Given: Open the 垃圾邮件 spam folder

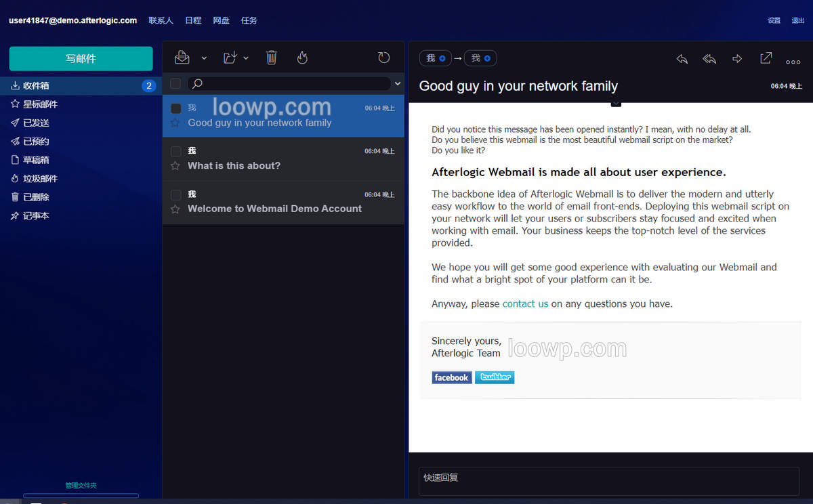Looking at the screenshot, I should 81,179.
